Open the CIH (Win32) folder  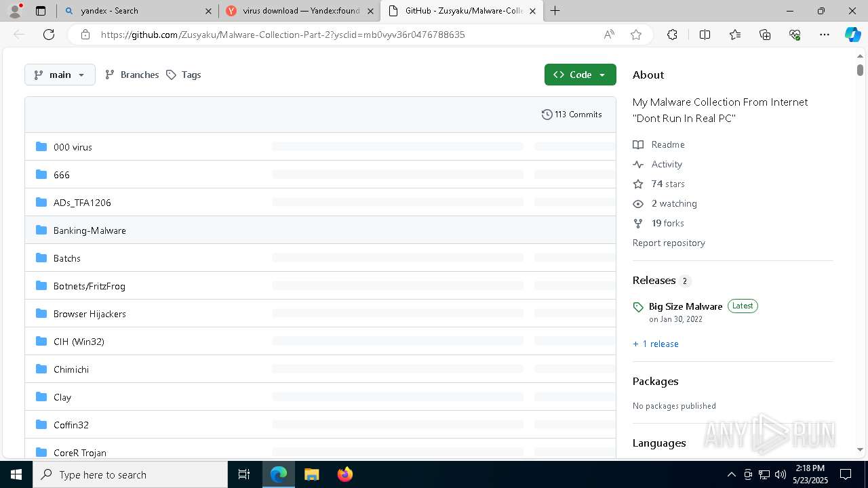point(79,342)
